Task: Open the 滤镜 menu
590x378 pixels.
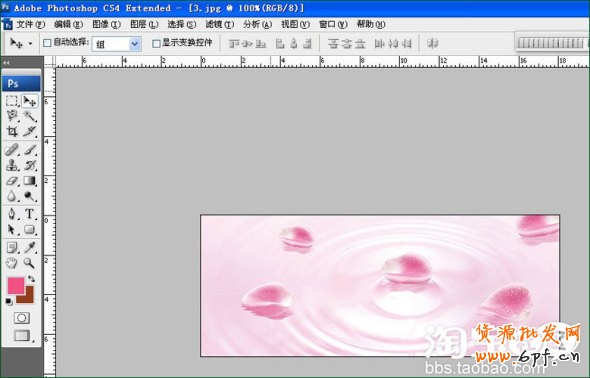Action: tap(219, 24)
